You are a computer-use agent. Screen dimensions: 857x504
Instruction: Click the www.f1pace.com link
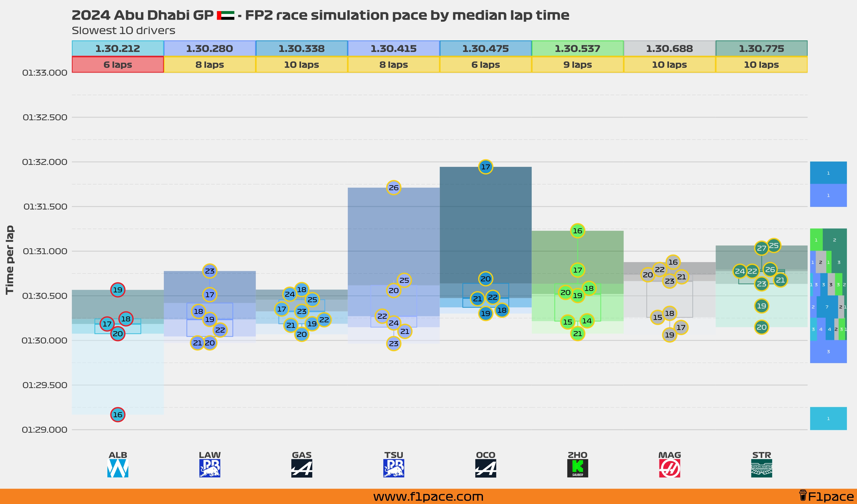tap(428, 496)
